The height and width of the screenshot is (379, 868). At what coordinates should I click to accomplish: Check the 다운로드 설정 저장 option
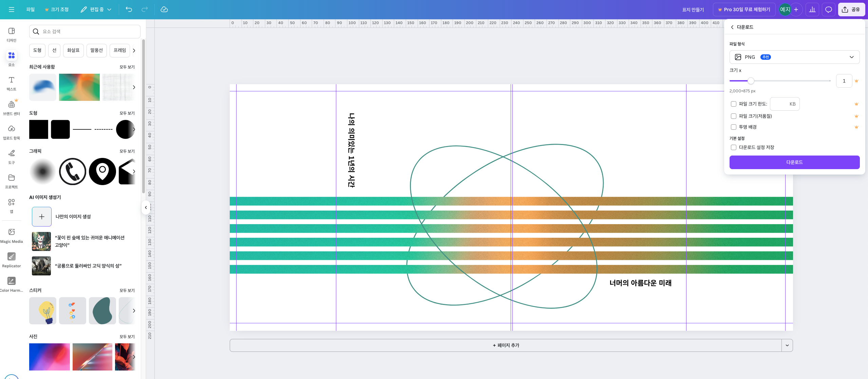tap(734, 147)
